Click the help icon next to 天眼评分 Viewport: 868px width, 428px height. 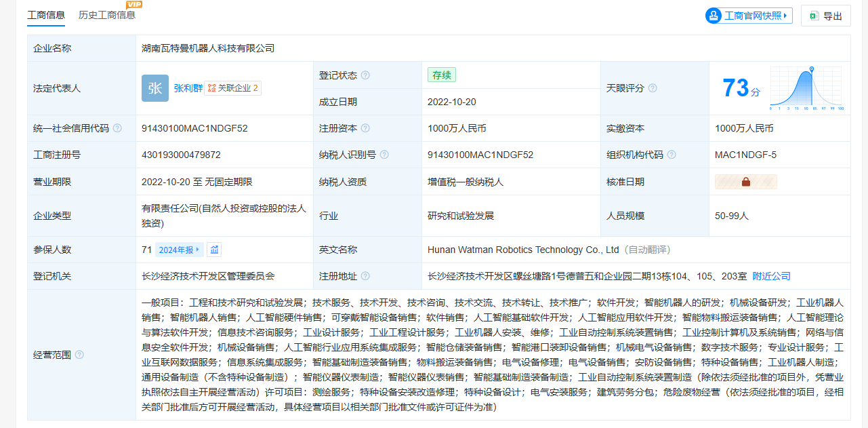(653, 88)
